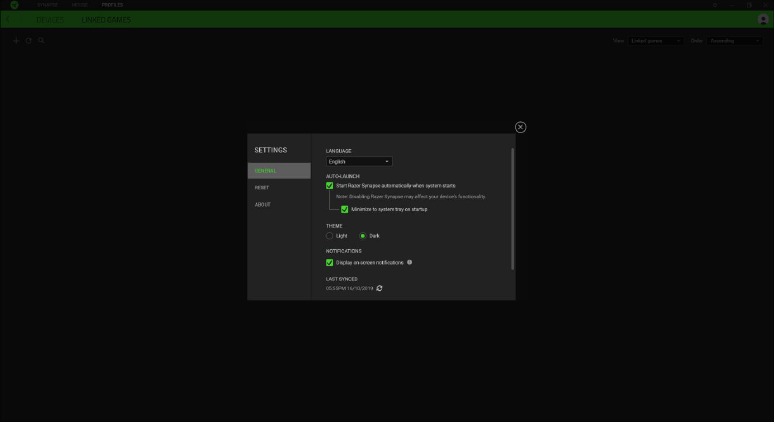
Task: Select the Light theme radio button
Action: 329,236
